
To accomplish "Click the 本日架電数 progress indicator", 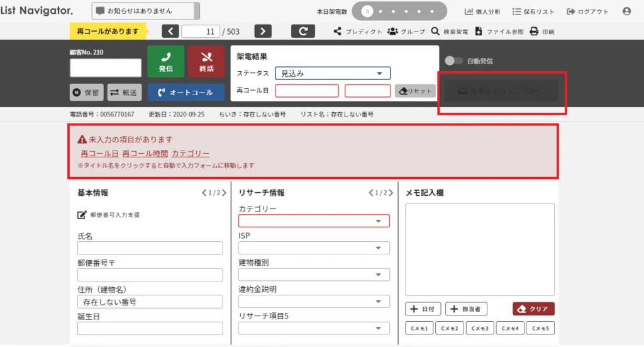I will [399, 11].
